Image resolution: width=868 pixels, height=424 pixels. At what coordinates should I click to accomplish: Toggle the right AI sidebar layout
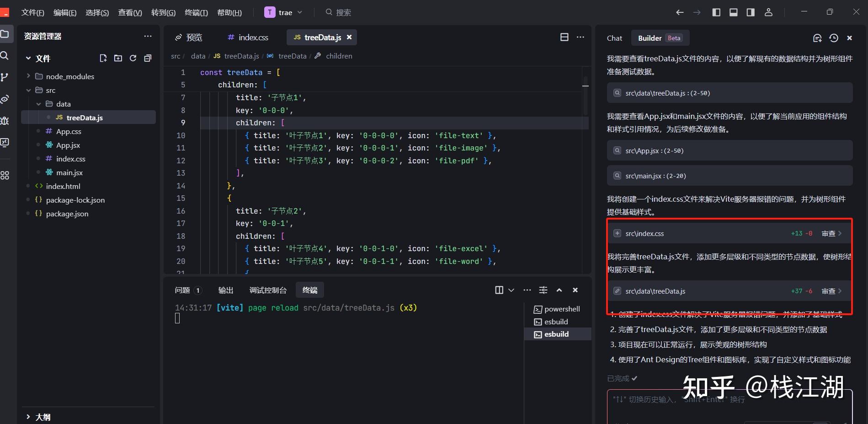coord(751,12)
